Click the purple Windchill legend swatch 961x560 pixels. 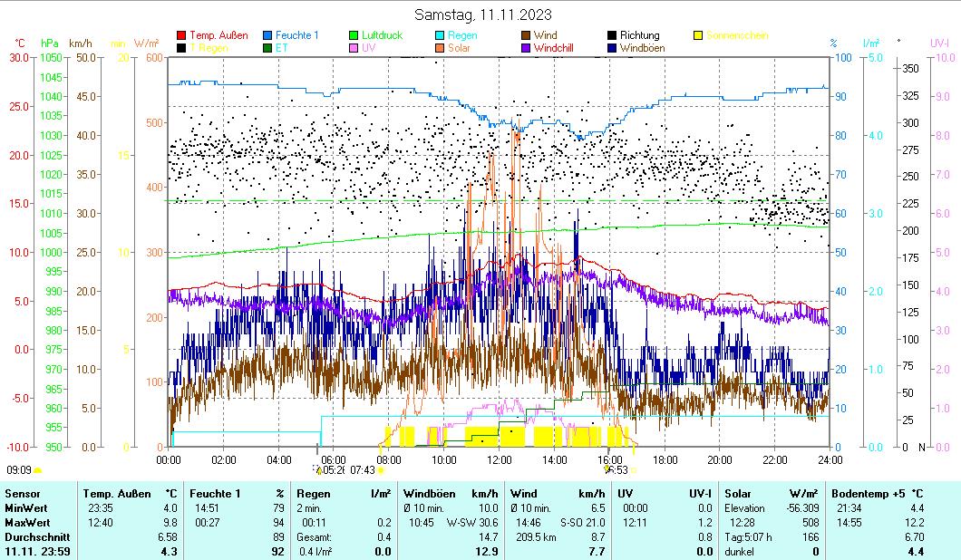coord(526,48)
